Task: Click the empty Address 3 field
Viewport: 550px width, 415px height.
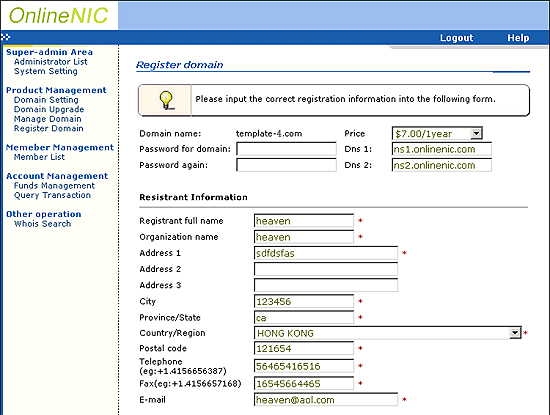Action: point(326,285)
